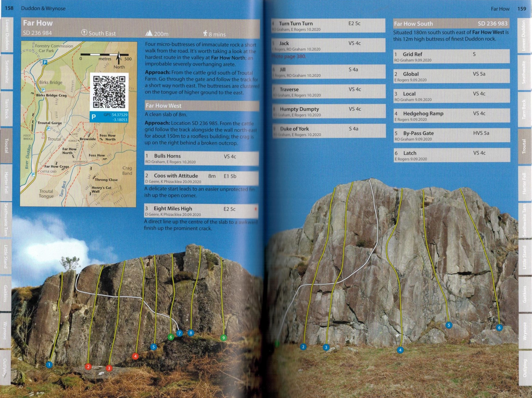The image size is (532, 398).
Task: Click blue route marker 1 on Far How West photo
Action: 49,365
